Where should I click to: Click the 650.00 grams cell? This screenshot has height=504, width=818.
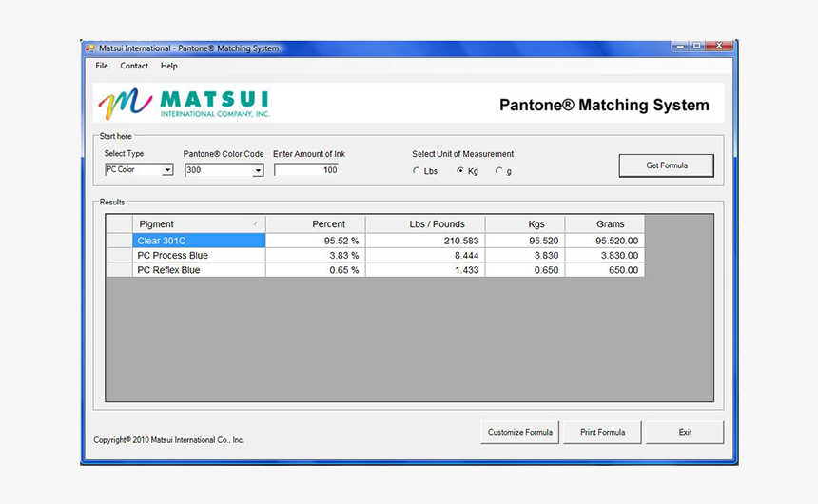pos(605,270)
